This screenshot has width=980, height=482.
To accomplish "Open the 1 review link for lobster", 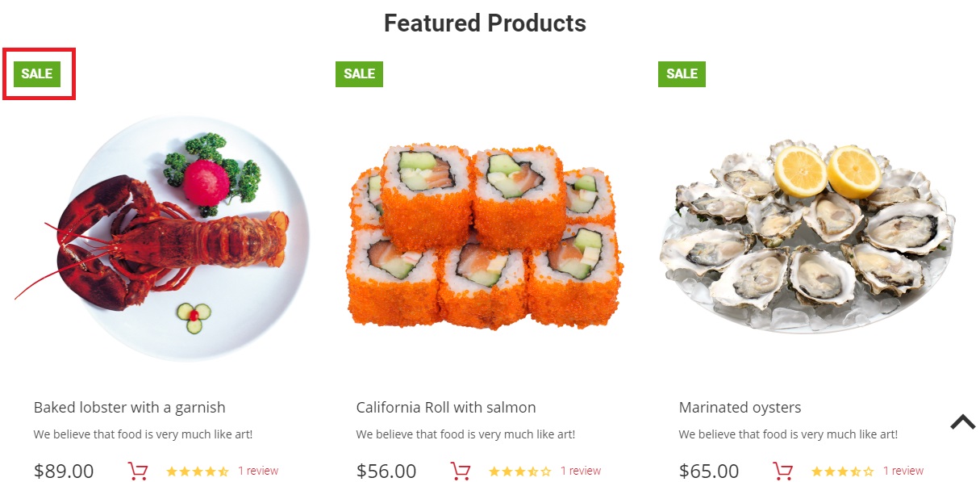I will 258,471.
